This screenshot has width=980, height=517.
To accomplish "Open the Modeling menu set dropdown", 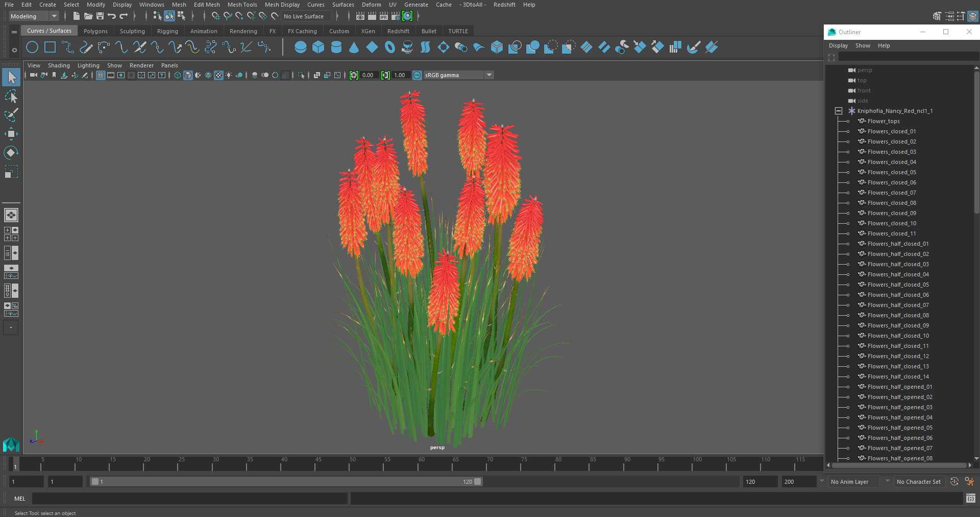I will (x=34, y=16).
